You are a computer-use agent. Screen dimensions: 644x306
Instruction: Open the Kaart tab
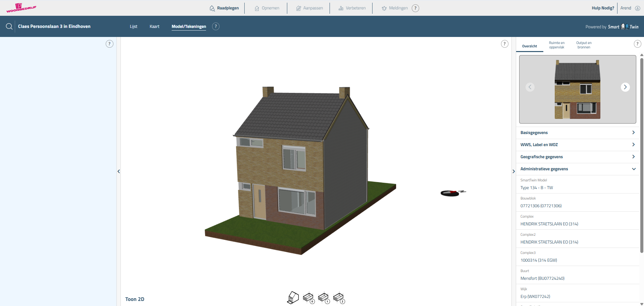click(154, 27)
